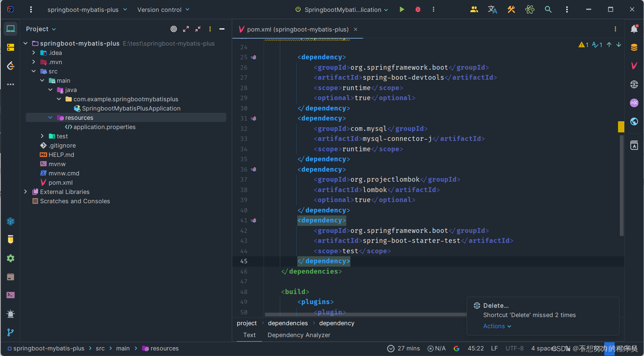Screen dimensions: 644x356
Task: Switch to the Dependency Analyzer tab
Action: [x=299, y=335]
